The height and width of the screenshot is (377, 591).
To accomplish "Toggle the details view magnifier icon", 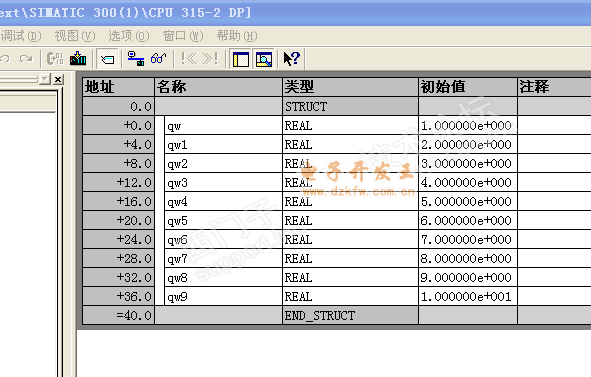I will [264, 59].
